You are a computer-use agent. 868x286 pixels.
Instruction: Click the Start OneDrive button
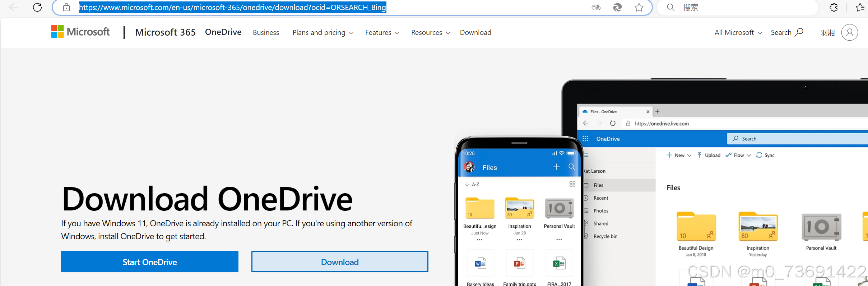150,262
